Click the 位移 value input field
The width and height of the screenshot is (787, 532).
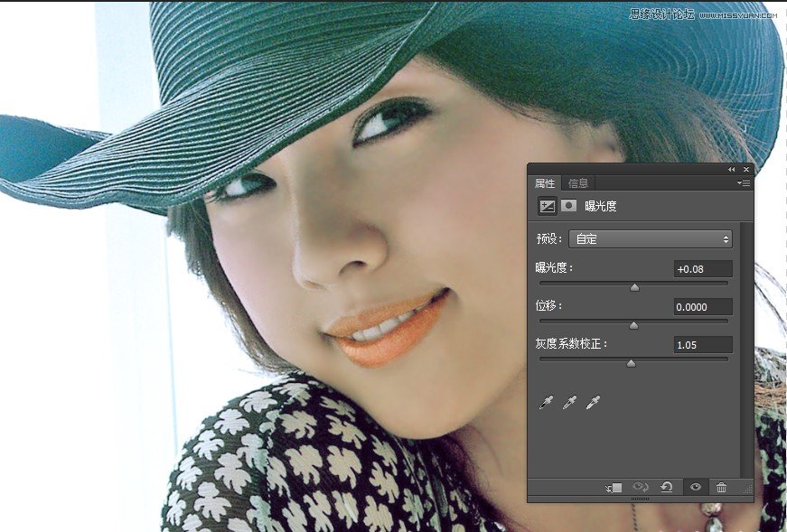(702, 307)
